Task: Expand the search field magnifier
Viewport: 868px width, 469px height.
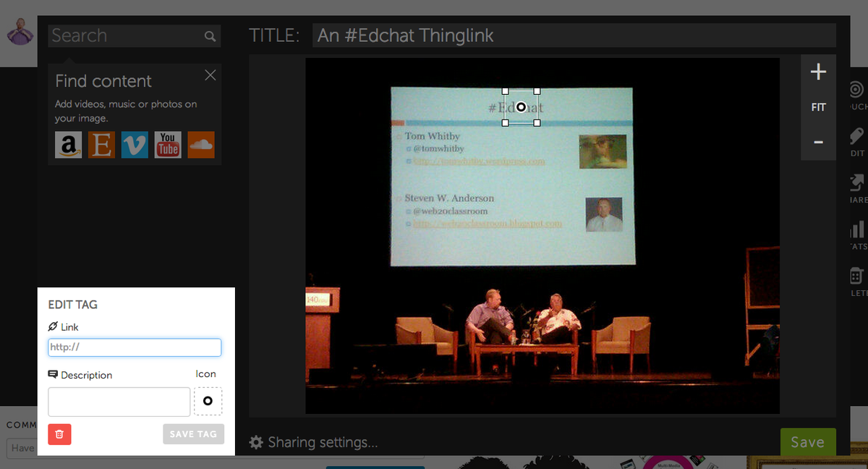Action: coord(210,35)
